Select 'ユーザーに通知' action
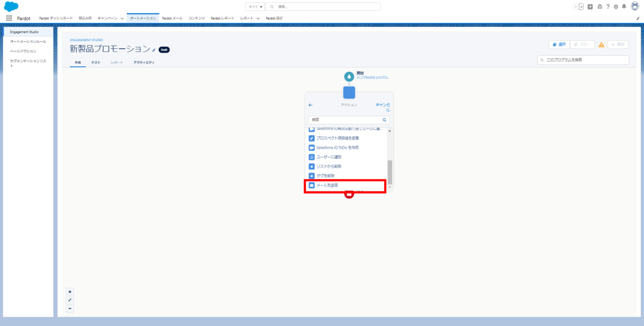This screenshot has width=644, height=326. point(348,157)
